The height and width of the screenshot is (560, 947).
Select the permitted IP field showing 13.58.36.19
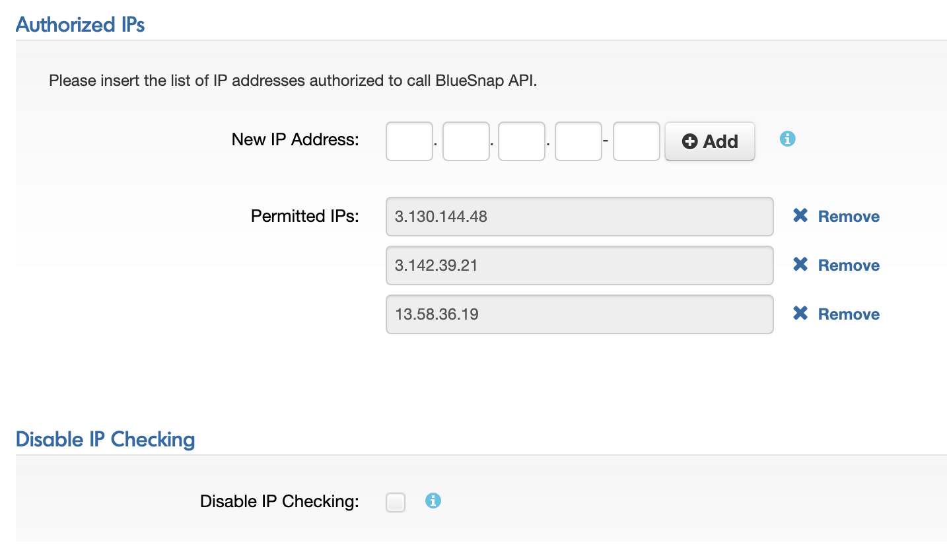tap(580, 314)
